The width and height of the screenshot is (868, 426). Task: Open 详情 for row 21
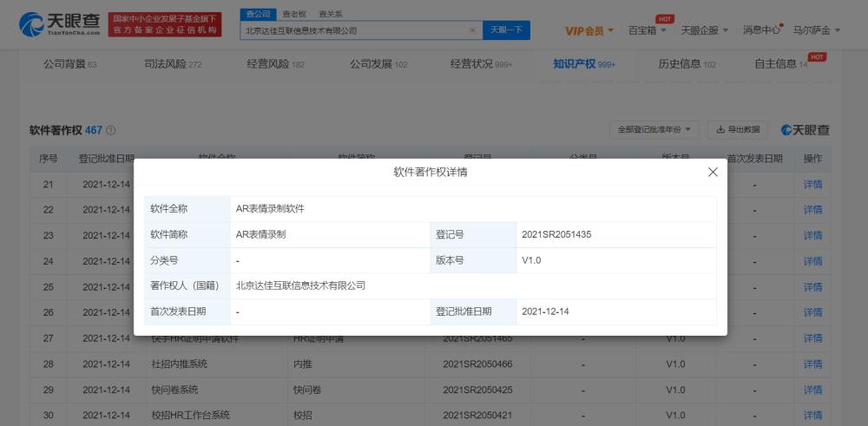[812, 184]
